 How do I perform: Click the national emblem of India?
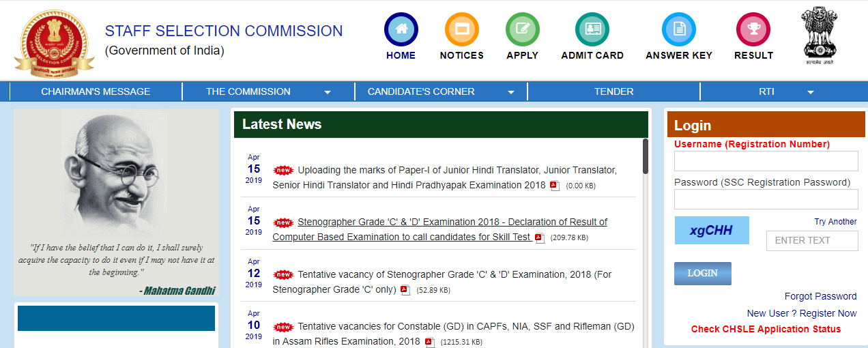[818, 35]
